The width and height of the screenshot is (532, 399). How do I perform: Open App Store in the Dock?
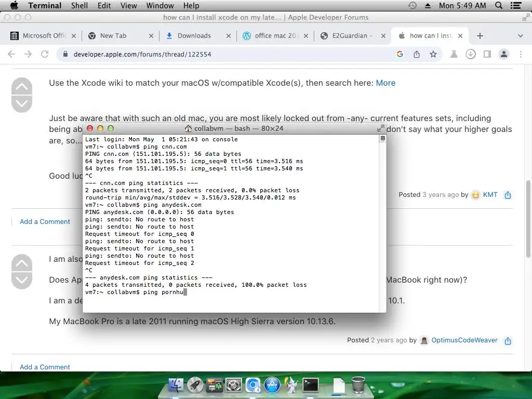(272, 385)
